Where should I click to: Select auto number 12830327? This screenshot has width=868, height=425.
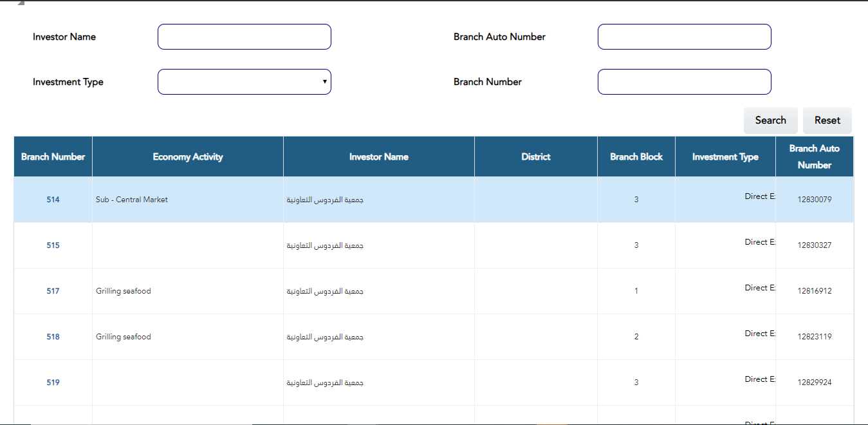point(815,245)
